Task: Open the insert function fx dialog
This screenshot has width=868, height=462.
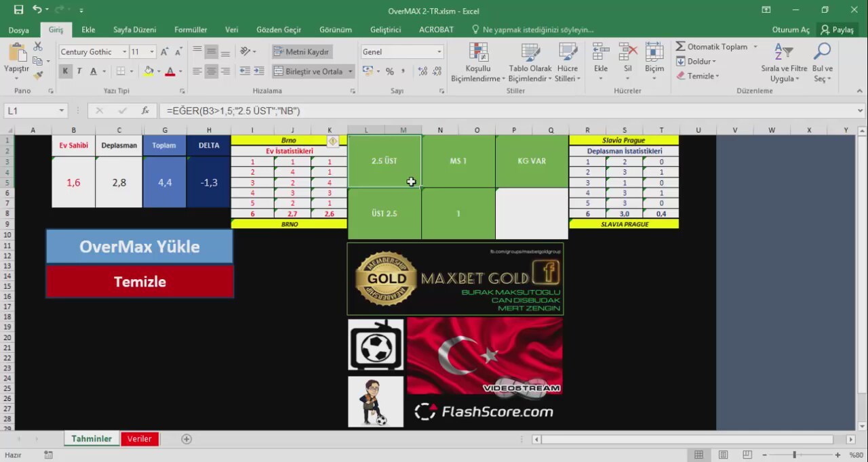Action: coord(145,110)
